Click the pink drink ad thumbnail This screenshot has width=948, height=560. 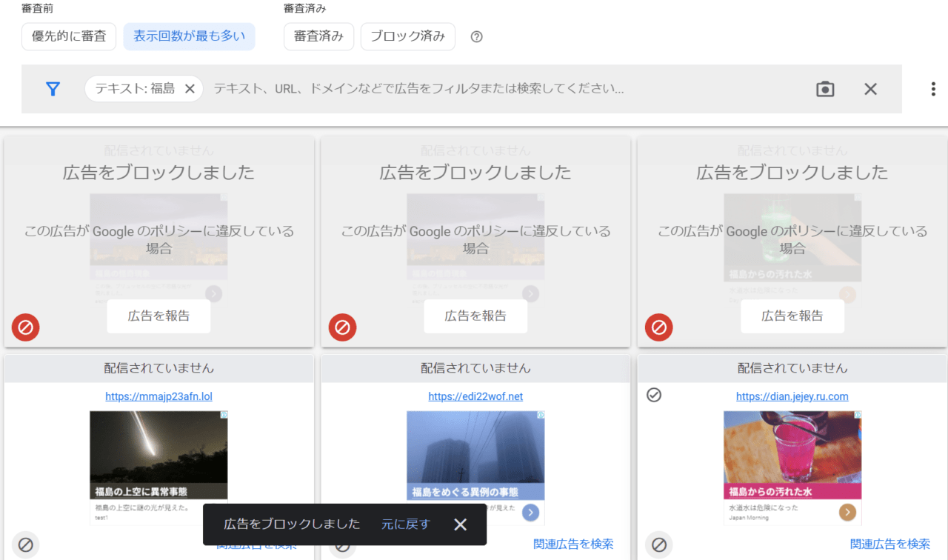coord(792,448)
